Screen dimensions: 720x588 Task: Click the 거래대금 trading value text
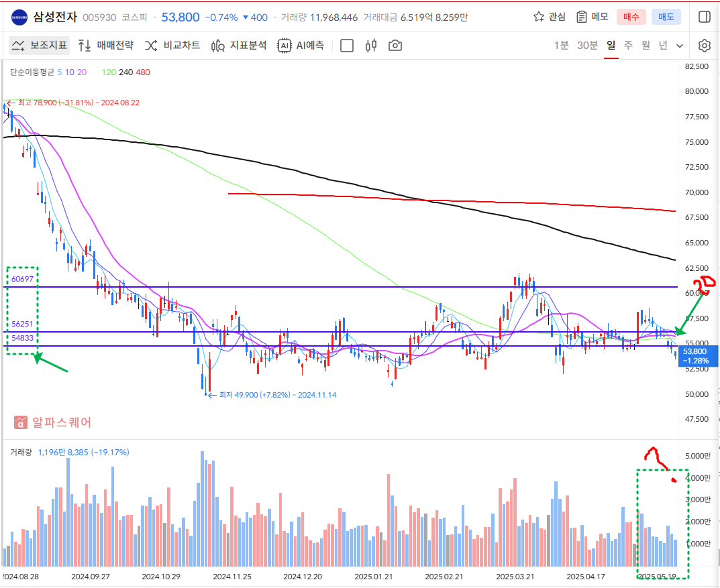[x=415, y=17]
